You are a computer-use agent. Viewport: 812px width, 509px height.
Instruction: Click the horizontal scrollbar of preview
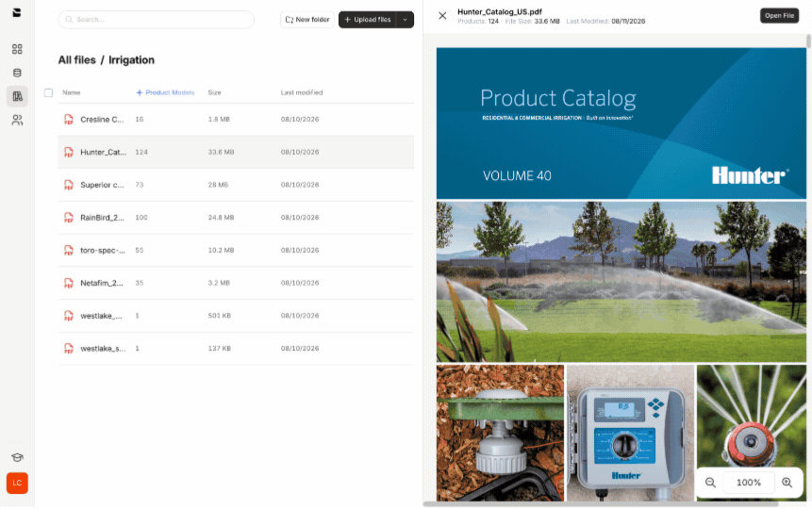click(x=601, y=504)
